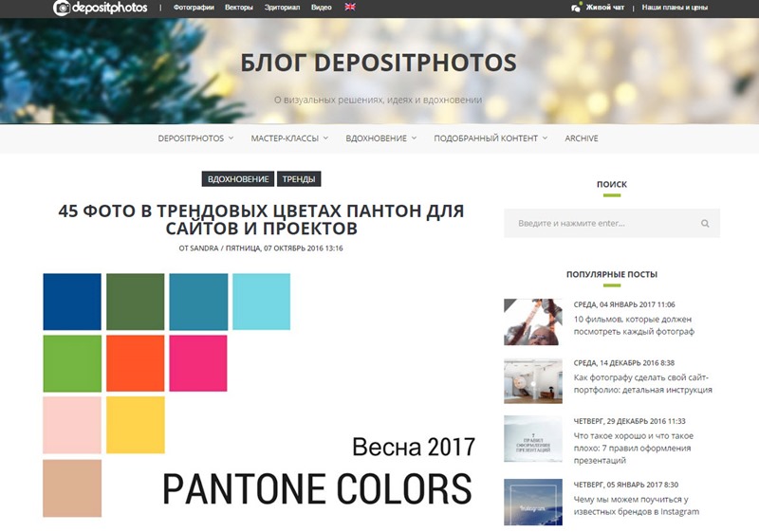Viewport: 759px width, 532px height.
Task: Open post Как фотографу сделать свой сайт-портфолио
Action: pyautogui.click(x=643, y=383)
